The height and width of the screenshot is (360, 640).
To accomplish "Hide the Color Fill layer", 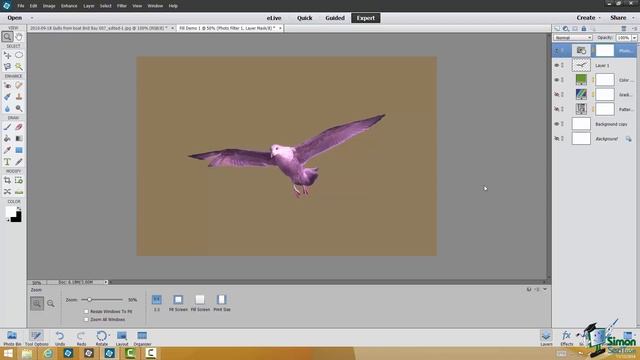I will (556, 80).
